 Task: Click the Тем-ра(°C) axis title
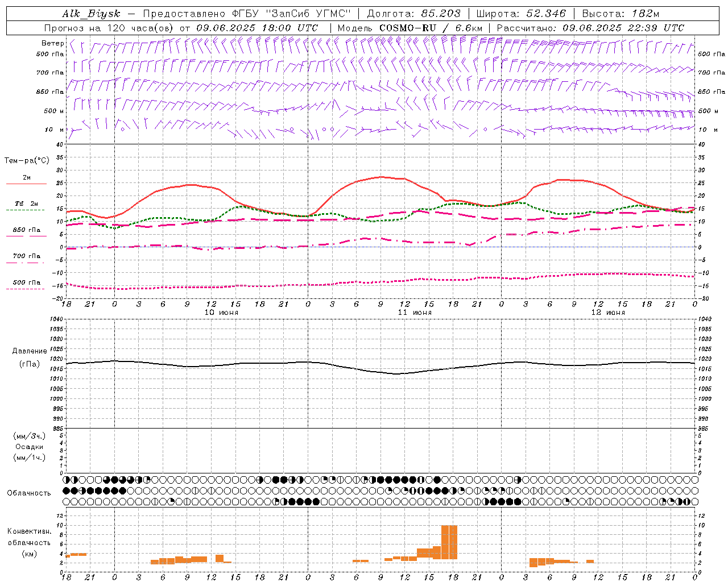click(x=27, y=161)
